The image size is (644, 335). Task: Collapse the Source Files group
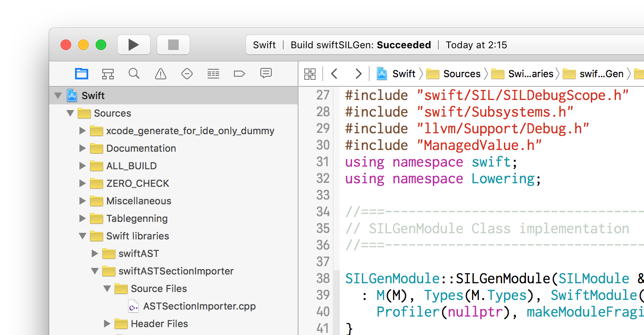point(107,289)
